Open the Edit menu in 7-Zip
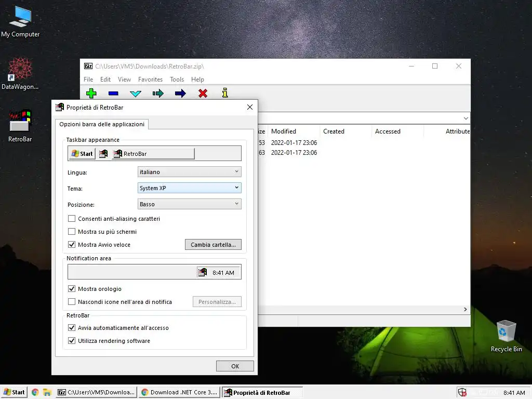532x399 pixels. (x=105, y=79)
